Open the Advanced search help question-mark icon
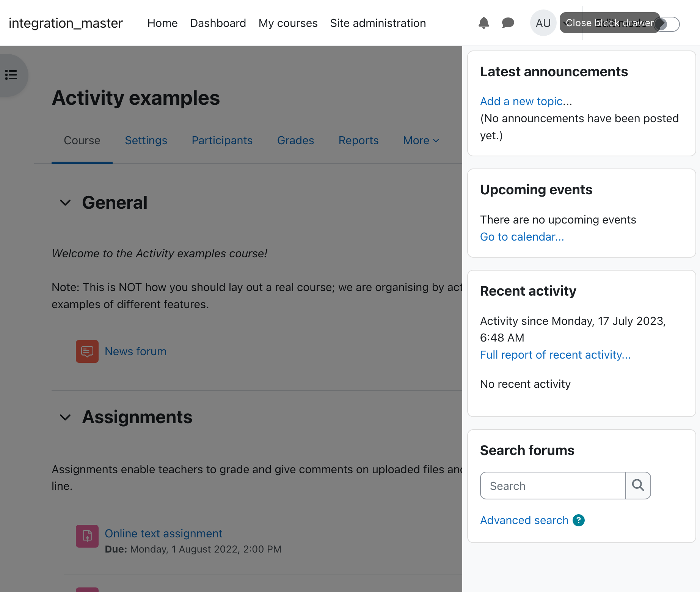This screenshot has height=592, width=700. (x=579, y=520)
